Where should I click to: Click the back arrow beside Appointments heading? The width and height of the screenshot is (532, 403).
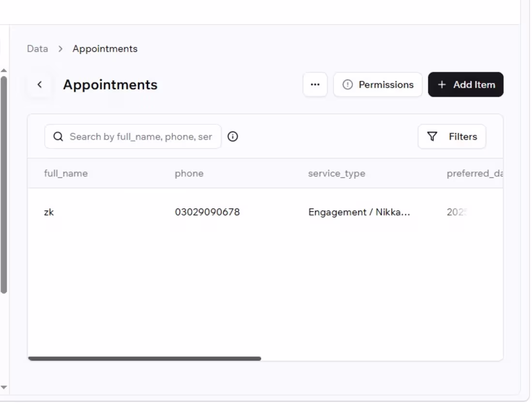[x=40, y=85]
